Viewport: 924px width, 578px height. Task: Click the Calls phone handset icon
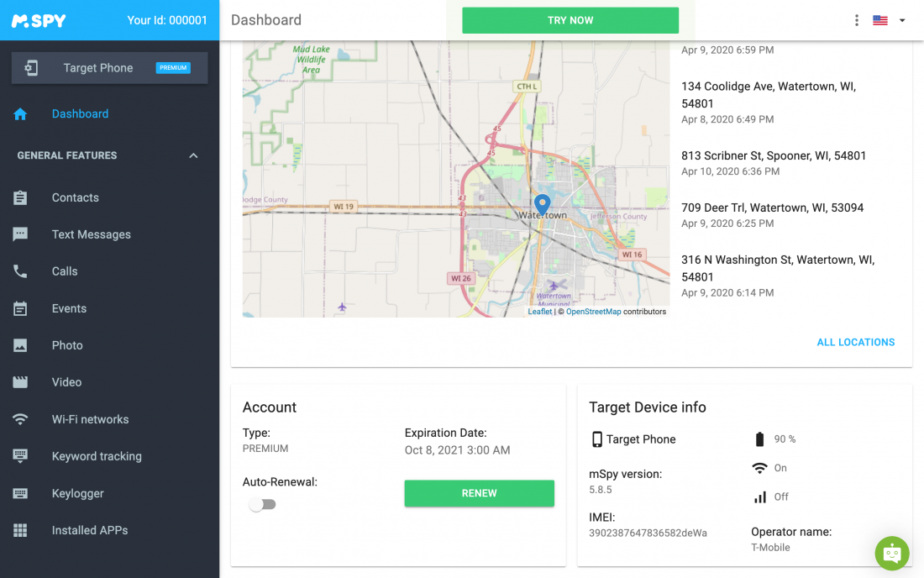(x=20, y=271)
